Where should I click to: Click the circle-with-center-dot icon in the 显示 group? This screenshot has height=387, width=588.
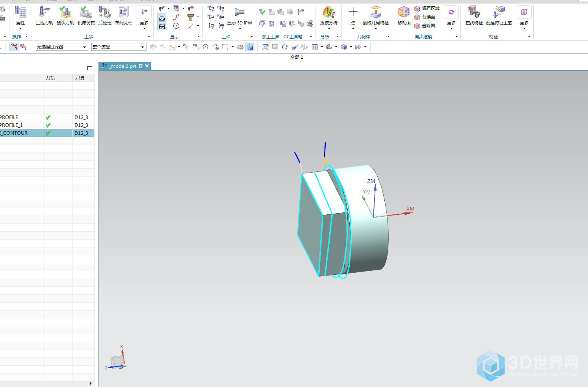176,26
